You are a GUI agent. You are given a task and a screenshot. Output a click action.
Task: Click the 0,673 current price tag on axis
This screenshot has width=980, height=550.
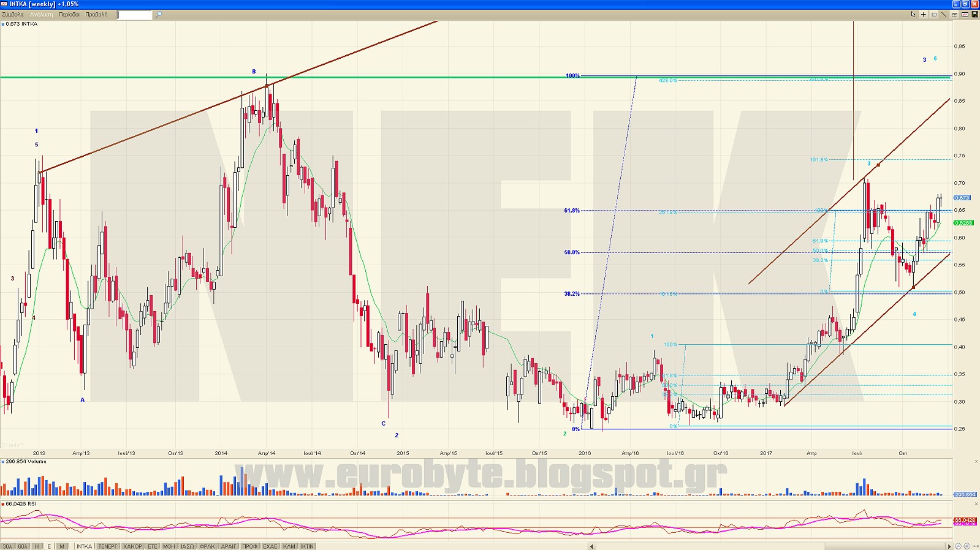pyautogui.click(x=962, y=198)
